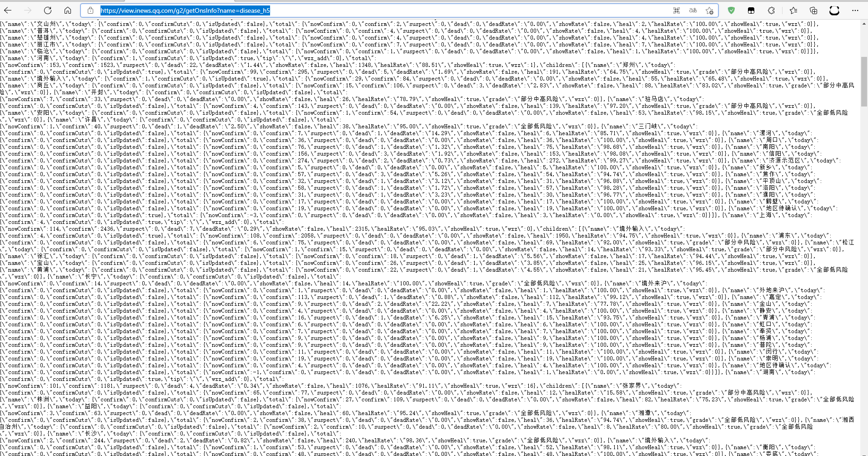
Task: Click inside the JSON text area
Action: [x=409, y=228]
